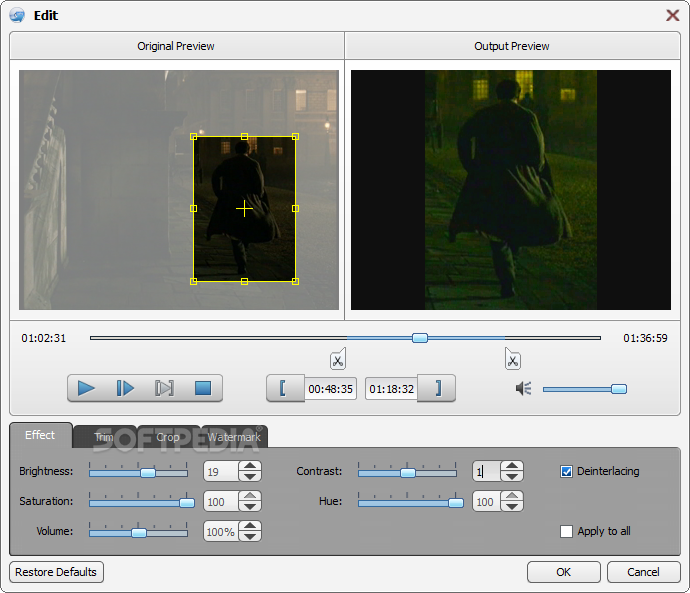Click the 00:48:35 start time field

coord(330,389)
